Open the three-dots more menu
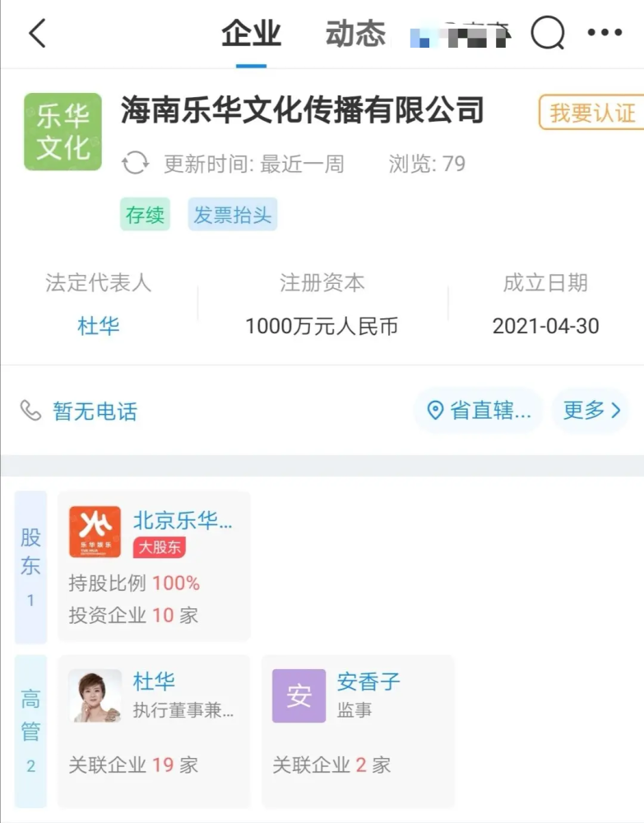Image resolution: width=644 pixels, height=823 pixels. click(x=605, y=33)
